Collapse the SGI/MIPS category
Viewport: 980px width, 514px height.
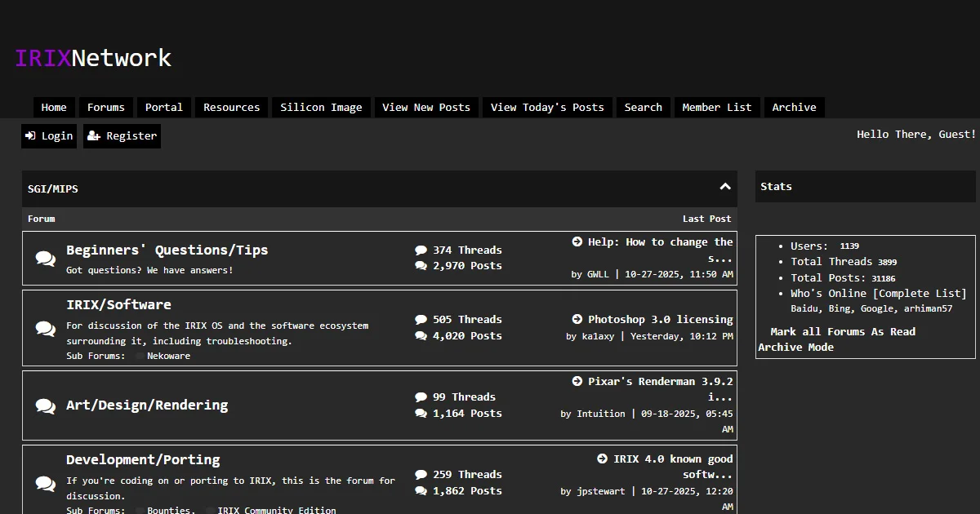pyautogui.click(x=724, y=187)
